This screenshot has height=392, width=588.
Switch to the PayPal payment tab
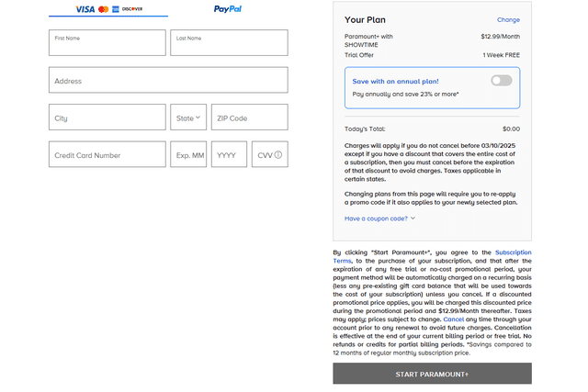pyautogui.click(x=228, y=9)
